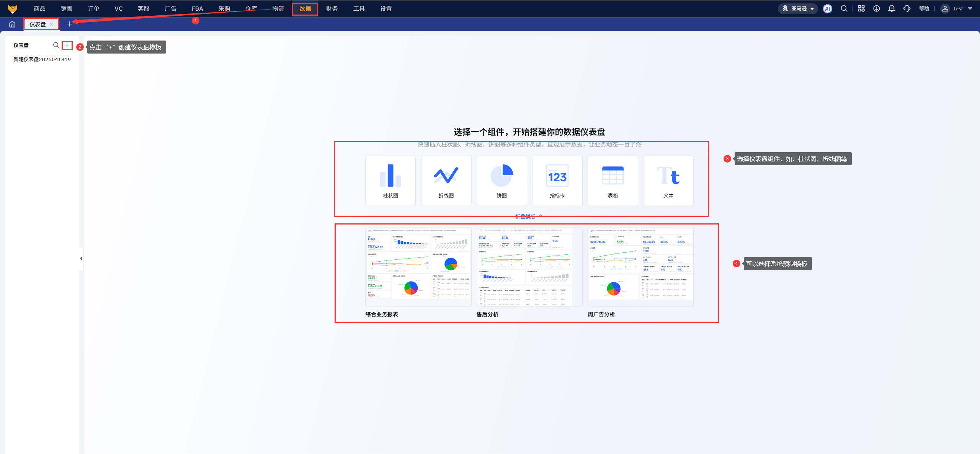Select the 柱状图 bar chart component

tap(390, 181)
